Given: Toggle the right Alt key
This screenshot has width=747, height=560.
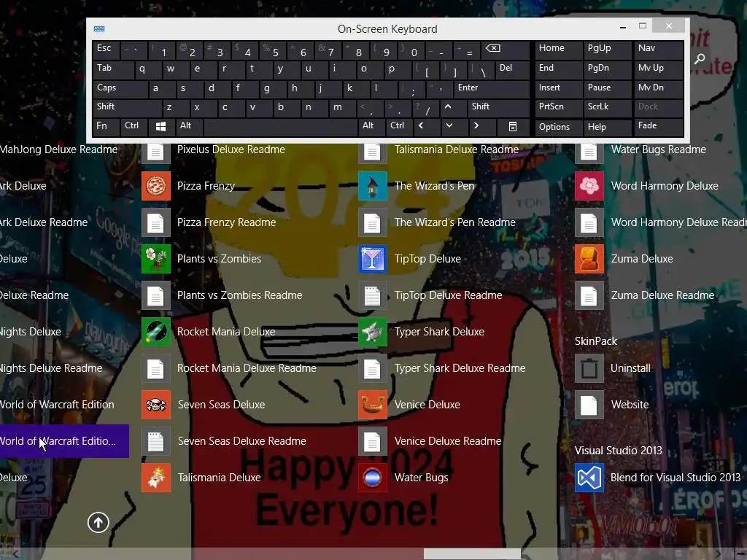Looking at the screenshot, I should (371, 126).
